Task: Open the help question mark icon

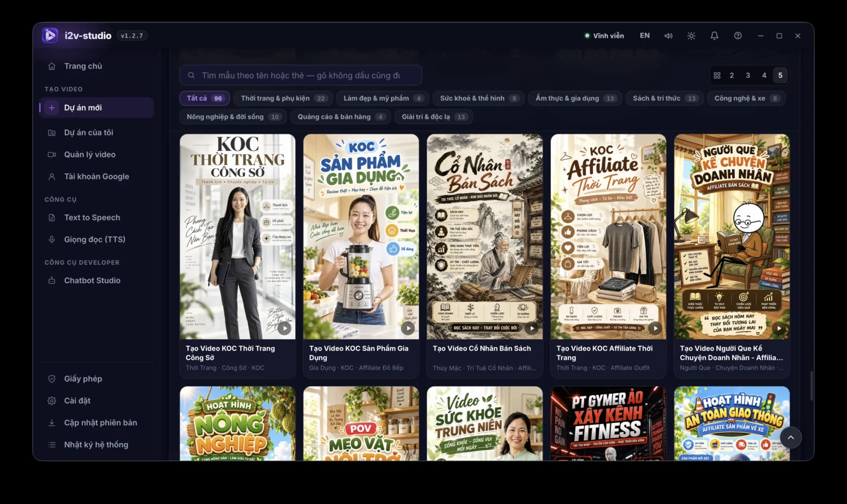Action: [x=738, y=36]
